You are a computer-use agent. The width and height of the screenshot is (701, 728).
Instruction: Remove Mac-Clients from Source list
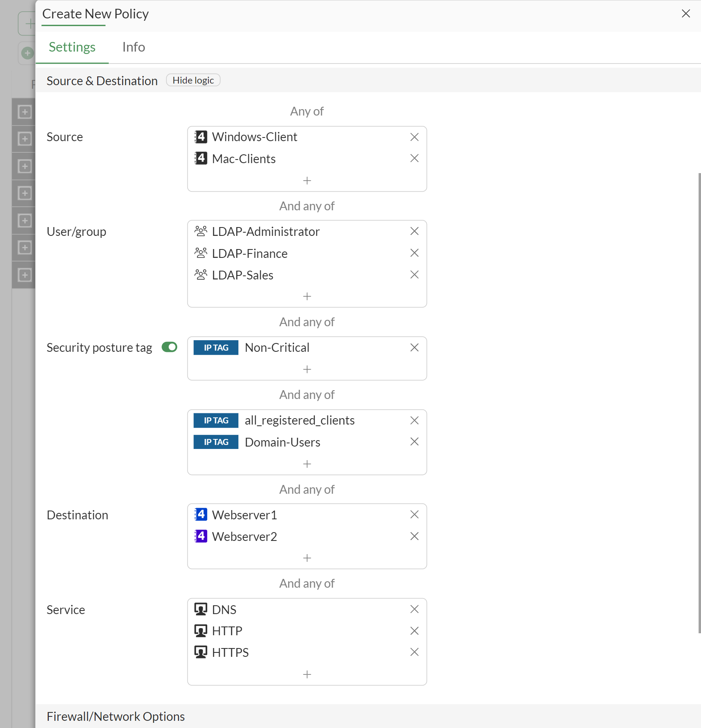pos(414,158)
